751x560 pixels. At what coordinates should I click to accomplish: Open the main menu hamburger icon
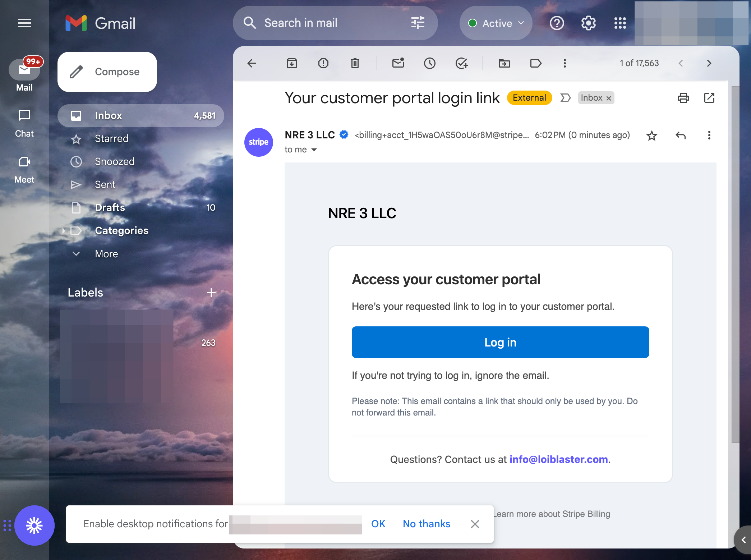pyautogui.click(x=24, y=23)
